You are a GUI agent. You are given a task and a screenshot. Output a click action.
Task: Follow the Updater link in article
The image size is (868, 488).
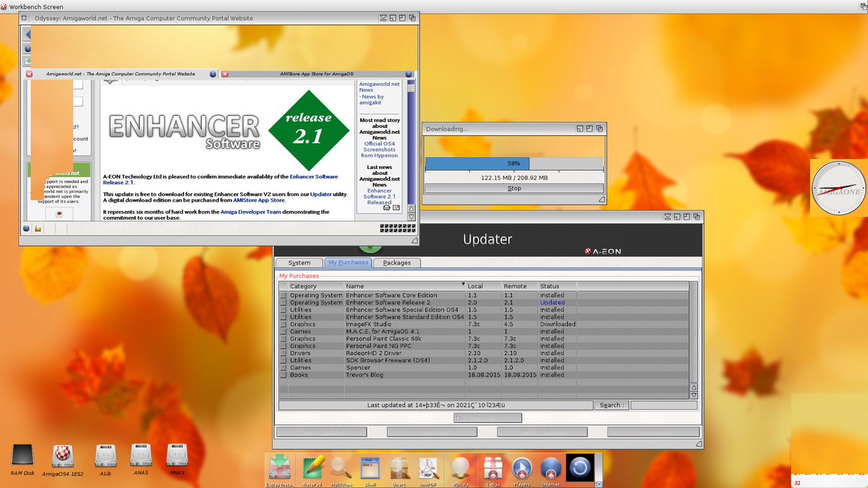click(321, 194)
